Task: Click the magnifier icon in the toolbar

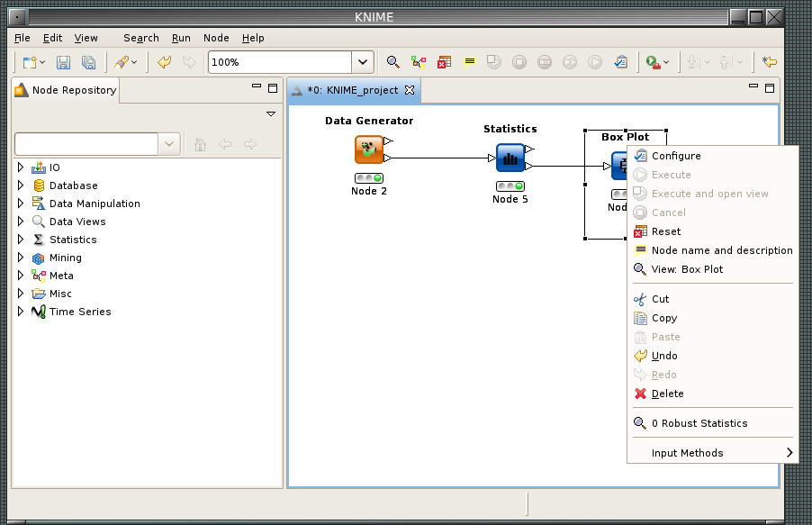Action: point(392,62)
